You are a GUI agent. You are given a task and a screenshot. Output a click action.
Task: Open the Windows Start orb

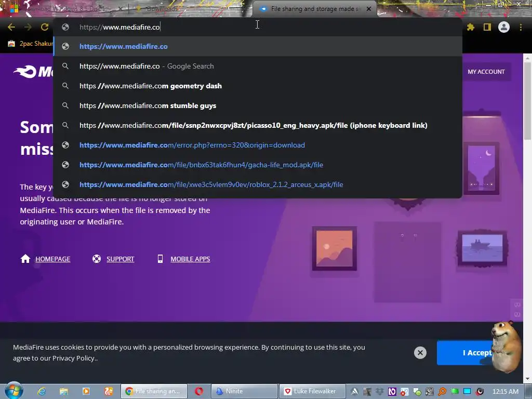14,391
